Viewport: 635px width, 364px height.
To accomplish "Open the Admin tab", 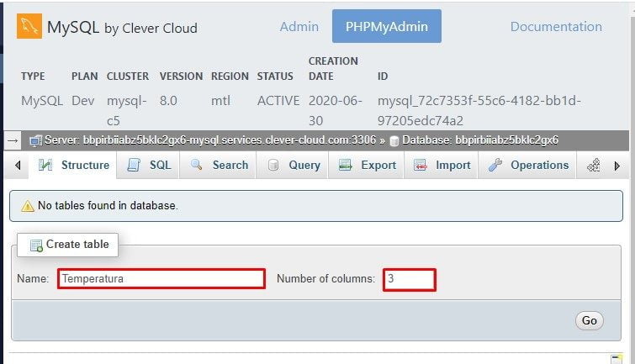I will [299, 27].
